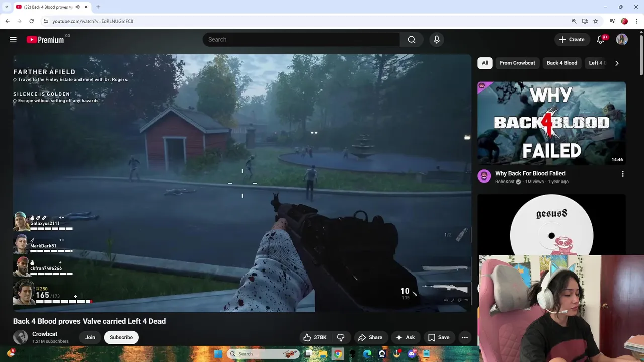
Task: Select the From Crowbcat chip
Action: [x=517, y=63]
